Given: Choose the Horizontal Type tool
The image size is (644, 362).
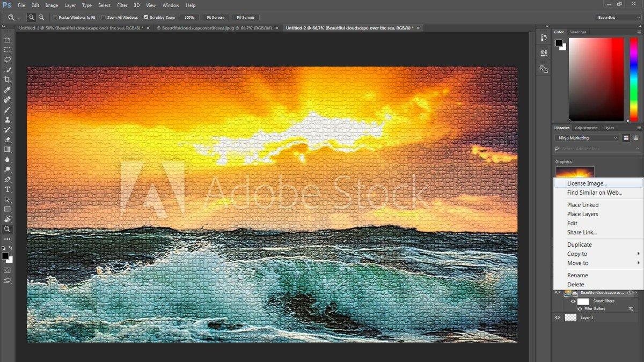Looking at the screenshot, I should point(8,189).
